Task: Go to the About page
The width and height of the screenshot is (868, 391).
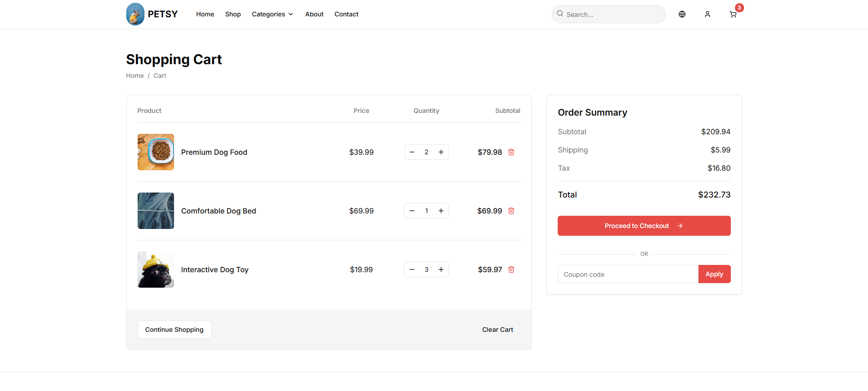Action: point(314,14)
